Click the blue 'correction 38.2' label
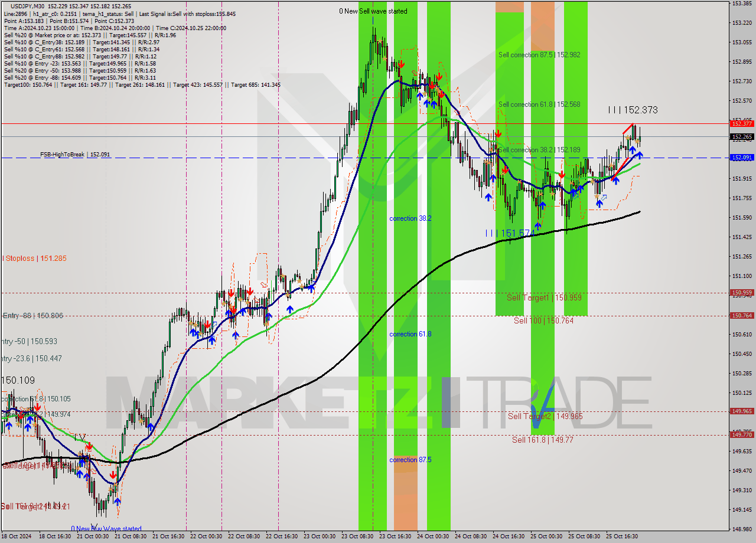Screen dimensions: 756x543 point(410,218)
